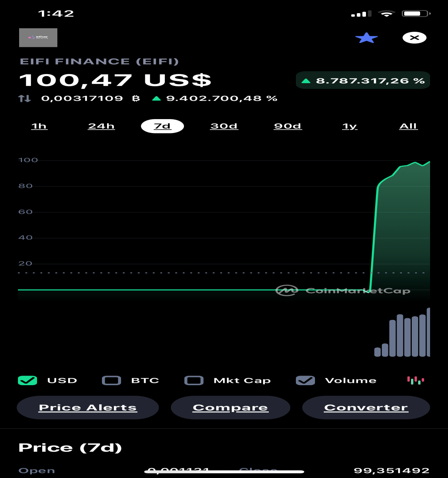Open the Converter
Viewport: 448px width, 478px height.
tap(366, 407)
